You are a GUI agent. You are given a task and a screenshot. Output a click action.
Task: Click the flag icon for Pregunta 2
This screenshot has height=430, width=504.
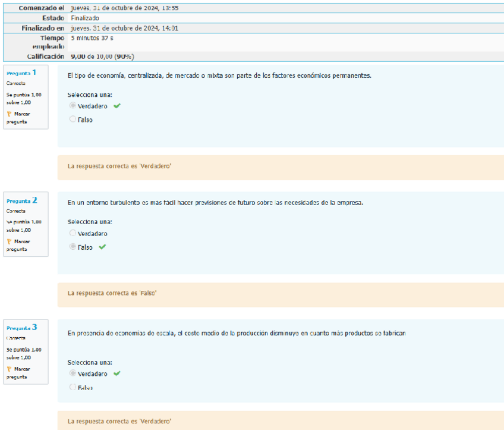9,241
